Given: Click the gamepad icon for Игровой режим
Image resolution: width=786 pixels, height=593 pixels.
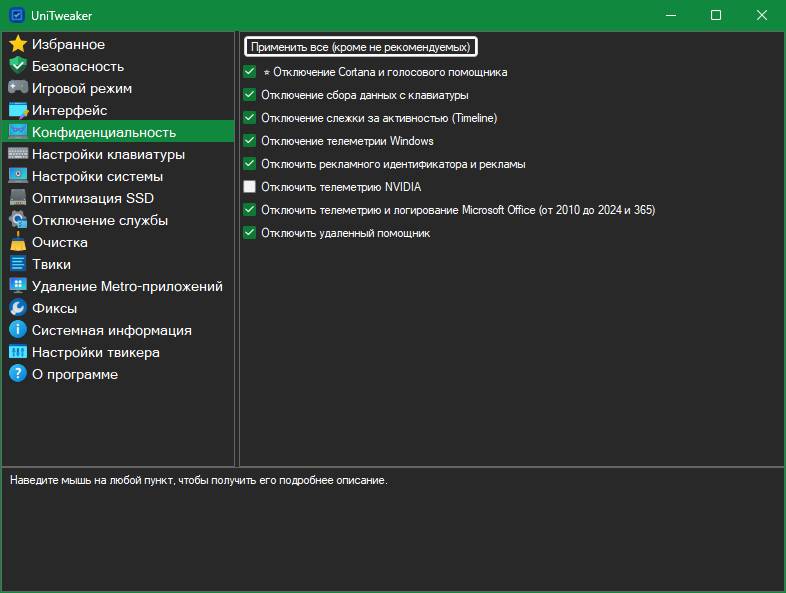Looking at the screenshot, I should point(18,88).
